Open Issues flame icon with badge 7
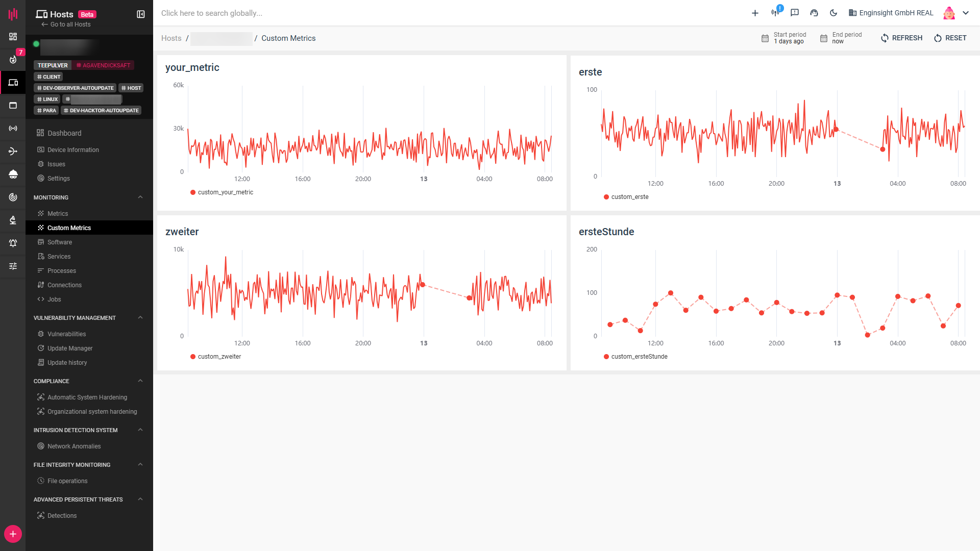The image size is (980, 551). pos(13,59)
